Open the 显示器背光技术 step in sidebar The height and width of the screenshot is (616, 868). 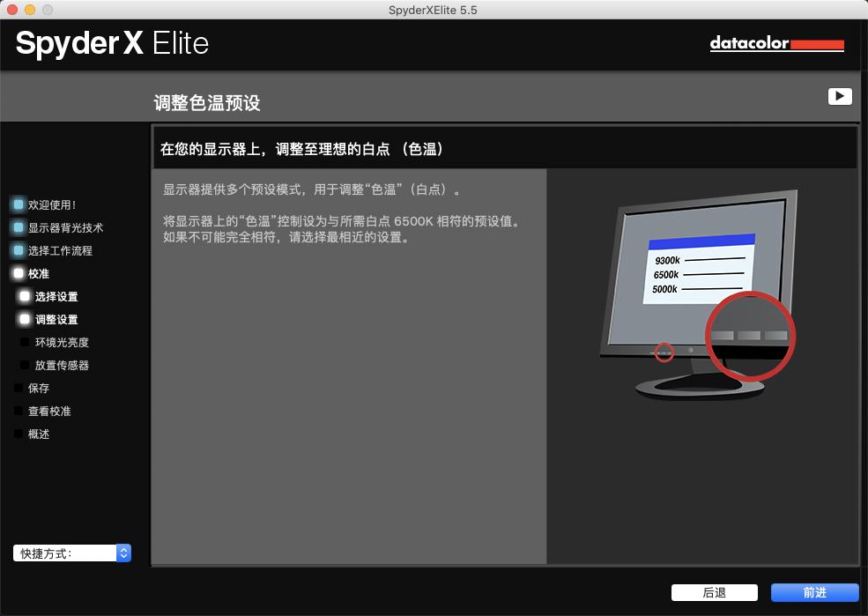click(x=65, y=227)
